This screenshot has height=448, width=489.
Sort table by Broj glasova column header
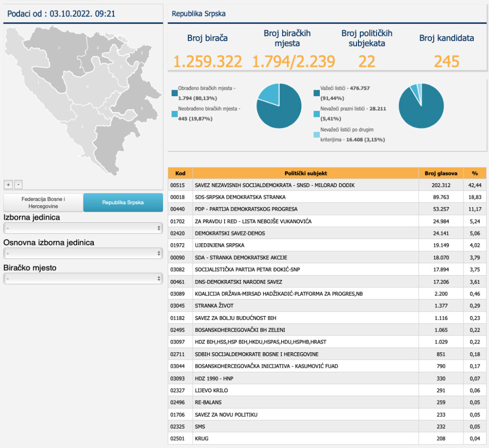(441, 173)
